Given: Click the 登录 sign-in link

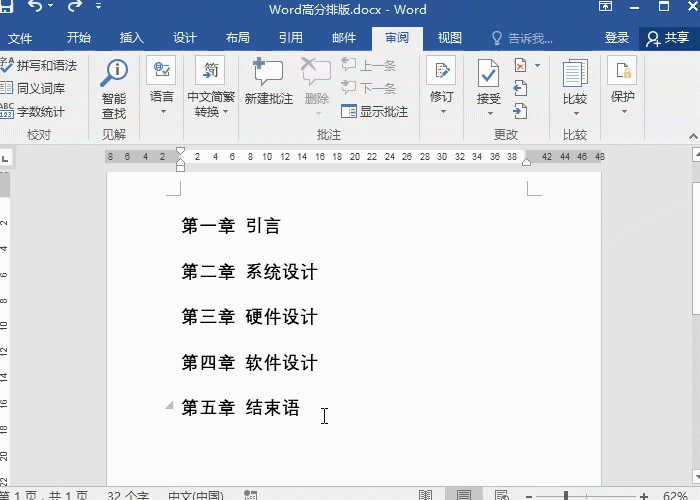Looking at the screenshot, I should point(617,38).
